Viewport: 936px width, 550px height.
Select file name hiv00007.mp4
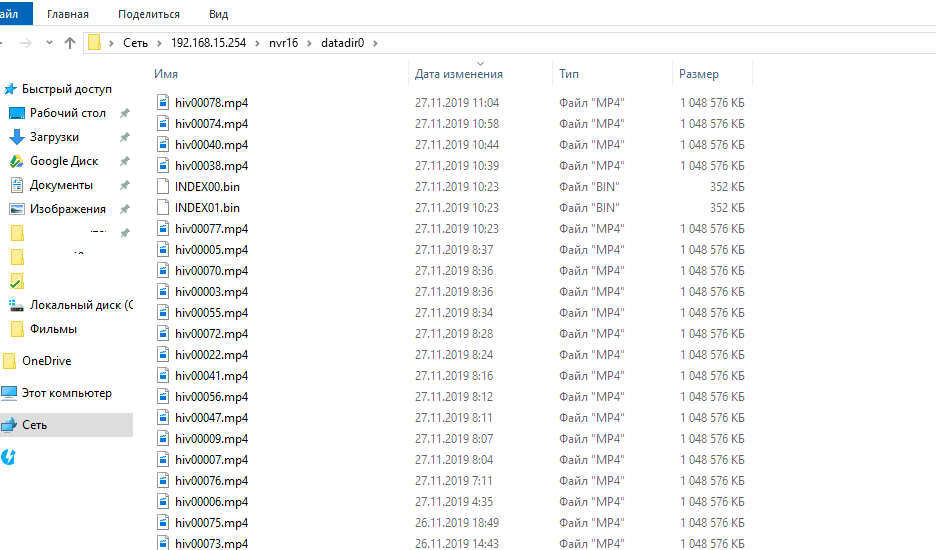click(x=211, y=460)
